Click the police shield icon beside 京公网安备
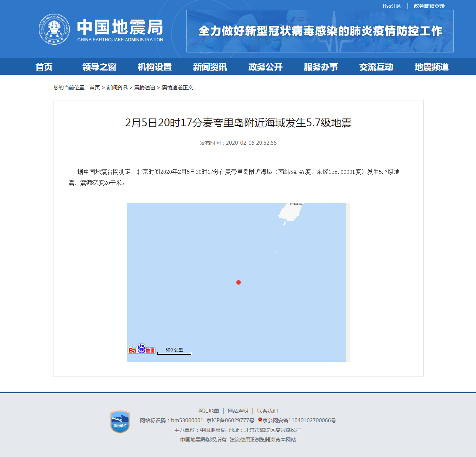476x457 pixels. [x=260, y=420]
